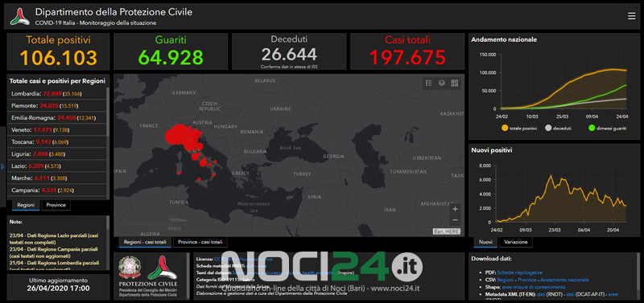Show the Variazione chart tab
This screenshot has height=303, width=644.
click(516, 242)
